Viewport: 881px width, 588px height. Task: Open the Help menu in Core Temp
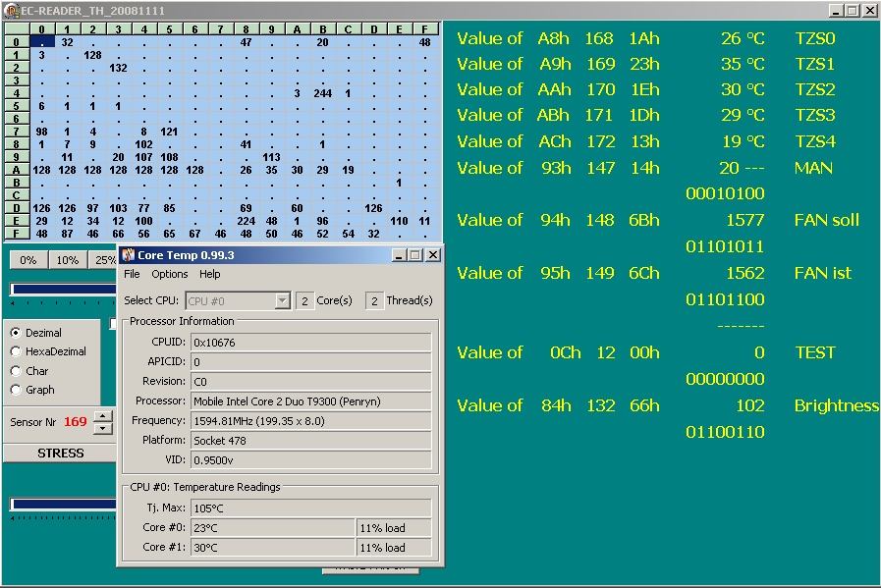point(209,274)
